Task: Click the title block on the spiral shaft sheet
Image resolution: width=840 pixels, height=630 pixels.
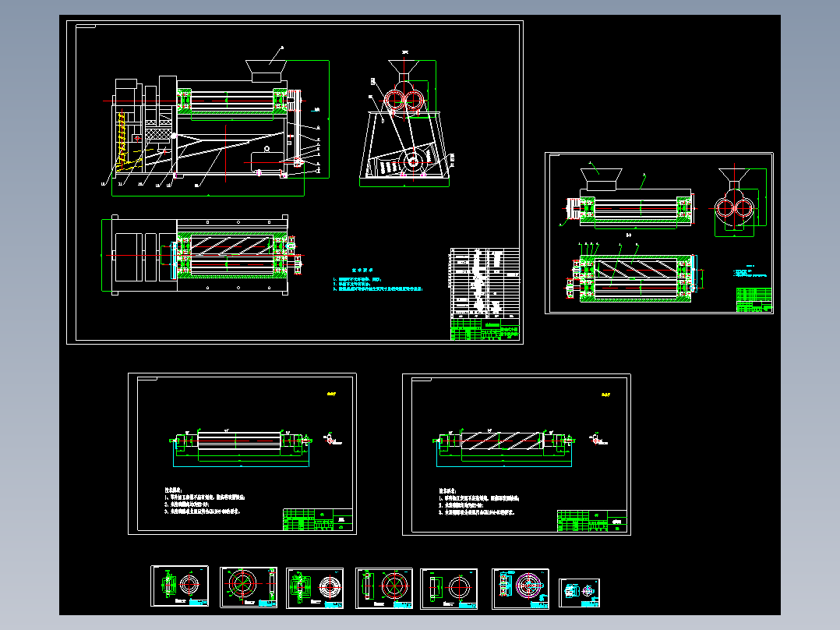Action: click(x=592, y=521)
